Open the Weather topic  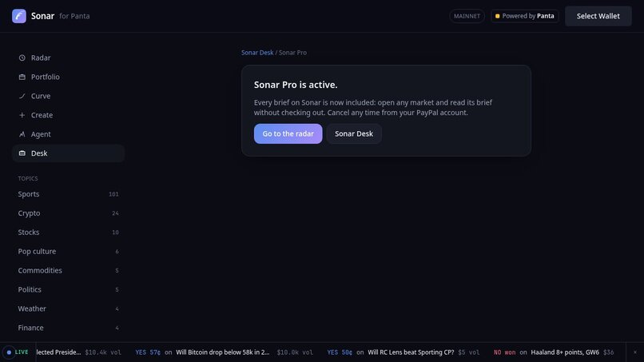tap(68, 308)
